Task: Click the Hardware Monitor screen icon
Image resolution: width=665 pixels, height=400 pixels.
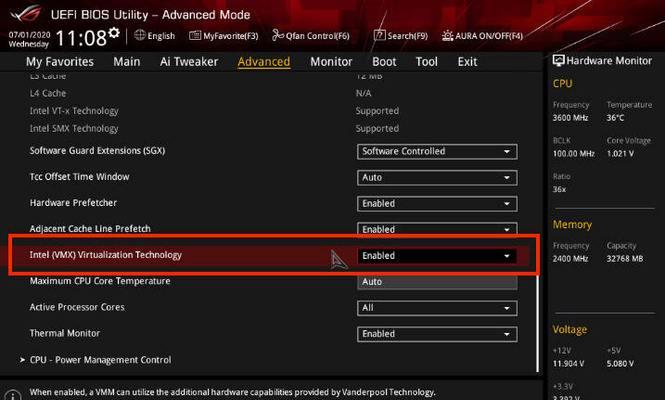Action: pos(558,60)
